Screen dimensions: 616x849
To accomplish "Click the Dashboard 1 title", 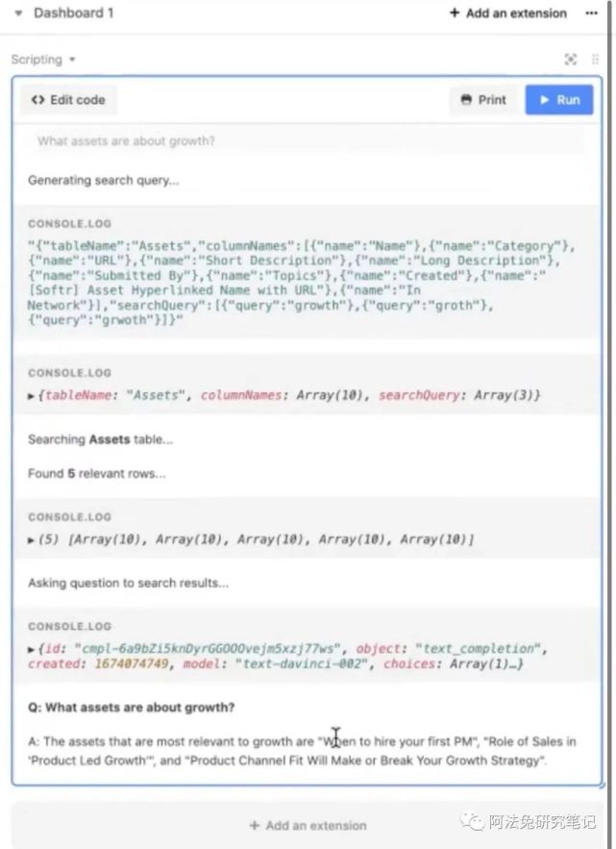I will (x=74, y=13).
